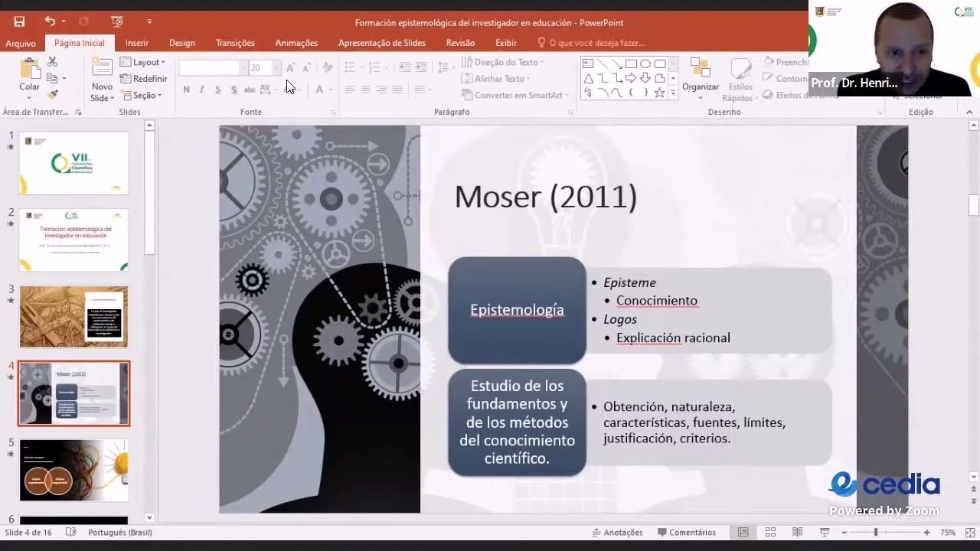Decrease list indent level icon

(405, 67)
